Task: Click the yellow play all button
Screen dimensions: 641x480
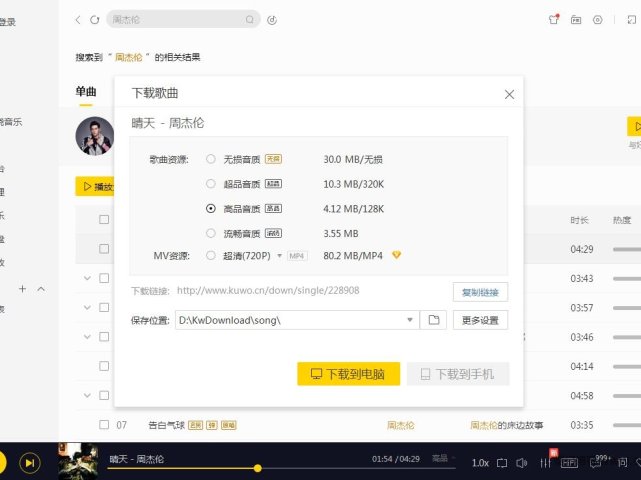Action: (95, 186)
